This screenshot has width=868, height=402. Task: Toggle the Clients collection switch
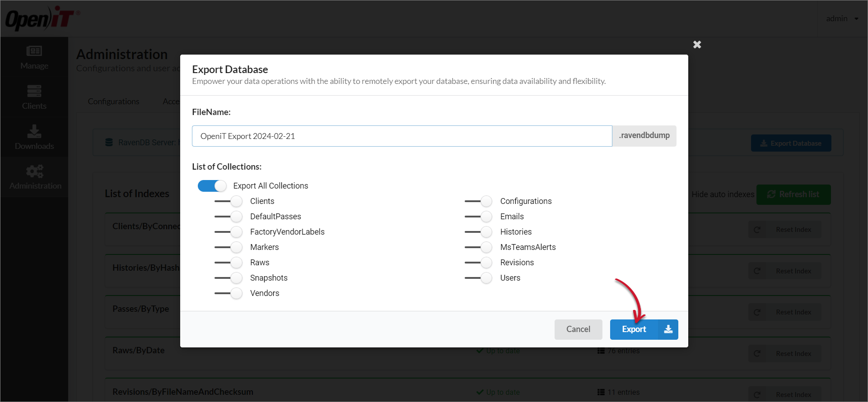tap(229, 201)
